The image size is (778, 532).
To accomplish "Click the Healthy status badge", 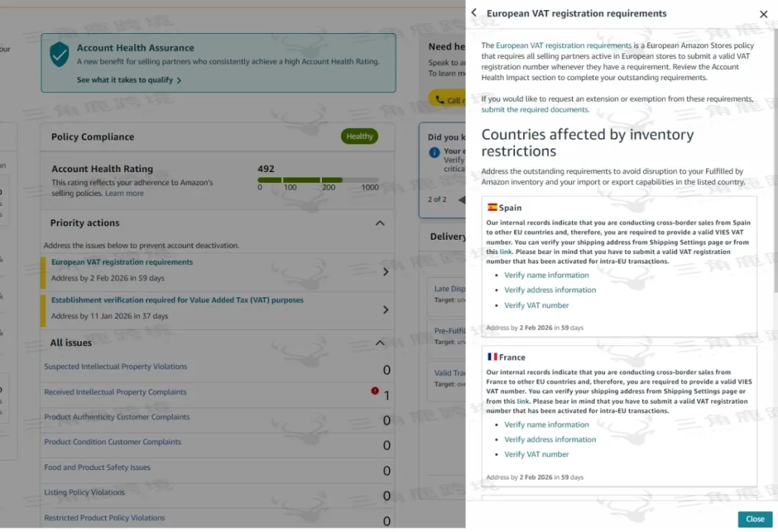I will click(x=359, y=136).
